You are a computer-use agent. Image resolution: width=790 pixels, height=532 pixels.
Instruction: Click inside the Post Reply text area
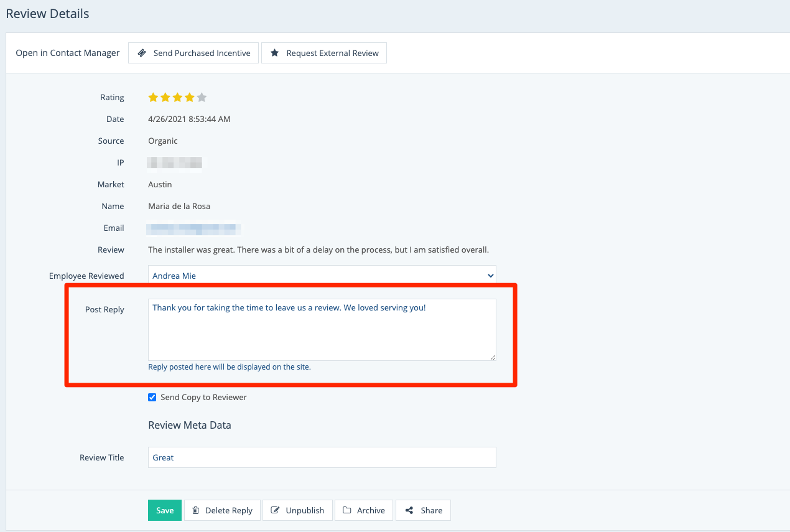coord(322,330)
